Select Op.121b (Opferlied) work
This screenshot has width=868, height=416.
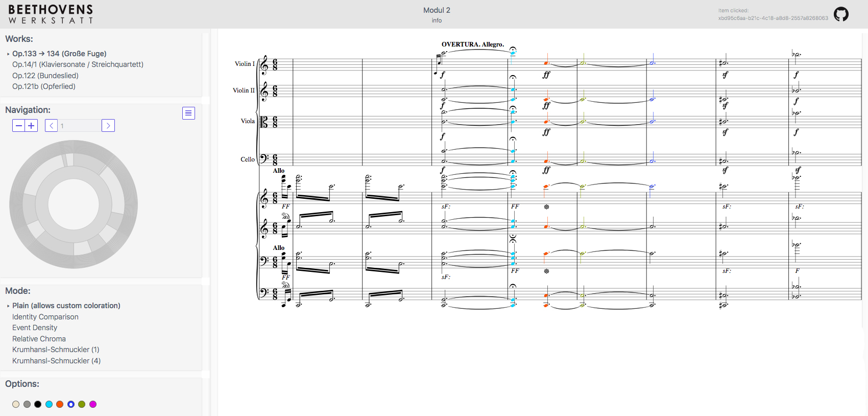click(x=44, y=86)
